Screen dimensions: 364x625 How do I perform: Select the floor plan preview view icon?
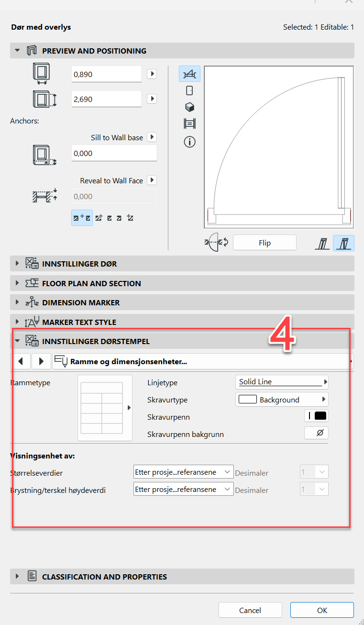point(189,74)
